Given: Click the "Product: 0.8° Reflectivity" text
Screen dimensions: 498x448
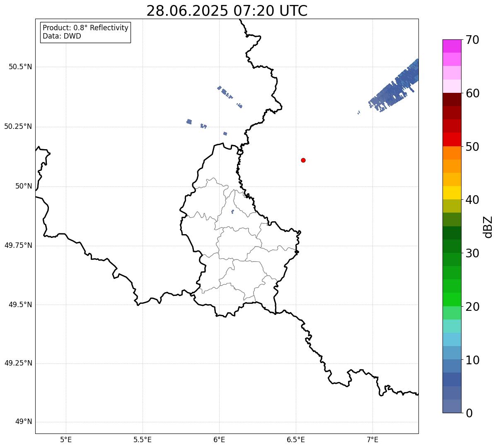Looking at the screenshot, I should pos(86,28).
